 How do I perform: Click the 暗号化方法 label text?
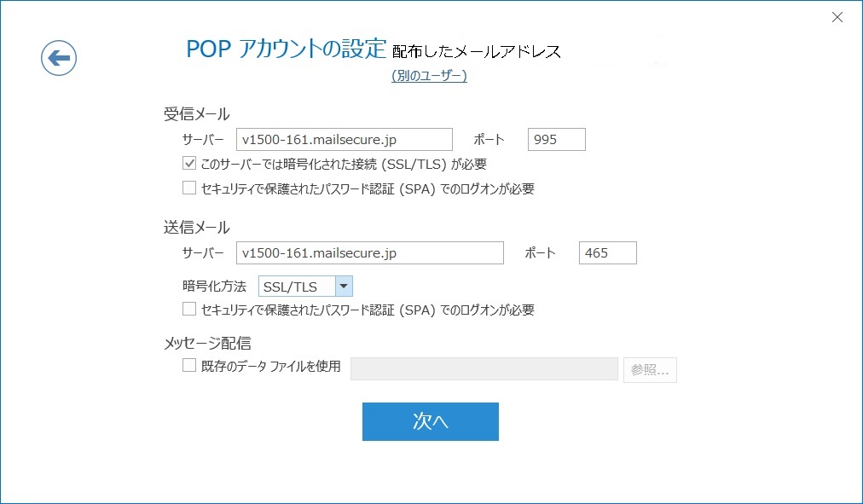(214, 287)
